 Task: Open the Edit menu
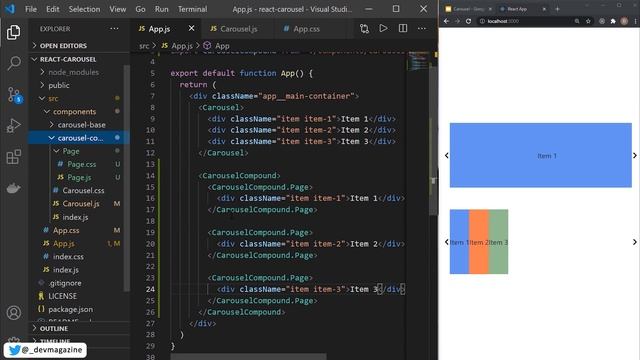53,9
